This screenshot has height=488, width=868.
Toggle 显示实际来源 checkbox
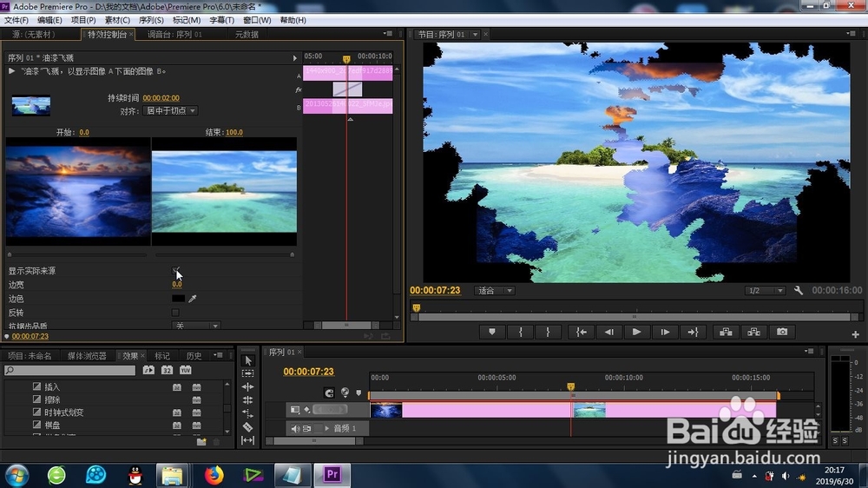175,271
